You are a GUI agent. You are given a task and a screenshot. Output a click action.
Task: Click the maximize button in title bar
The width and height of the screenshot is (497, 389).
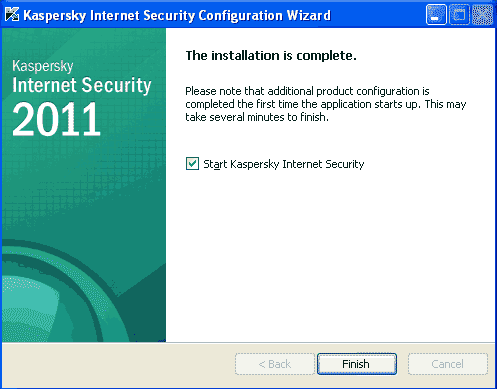tap(459, 15)
